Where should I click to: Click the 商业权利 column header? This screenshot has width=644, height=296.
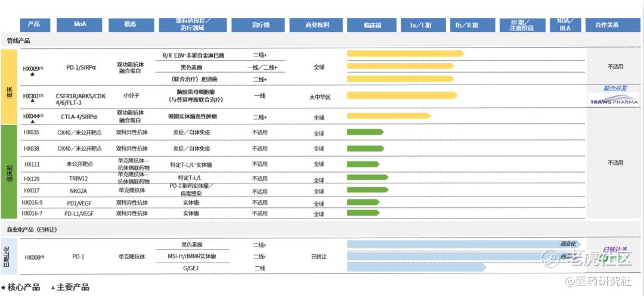click(x=316, y=25)
